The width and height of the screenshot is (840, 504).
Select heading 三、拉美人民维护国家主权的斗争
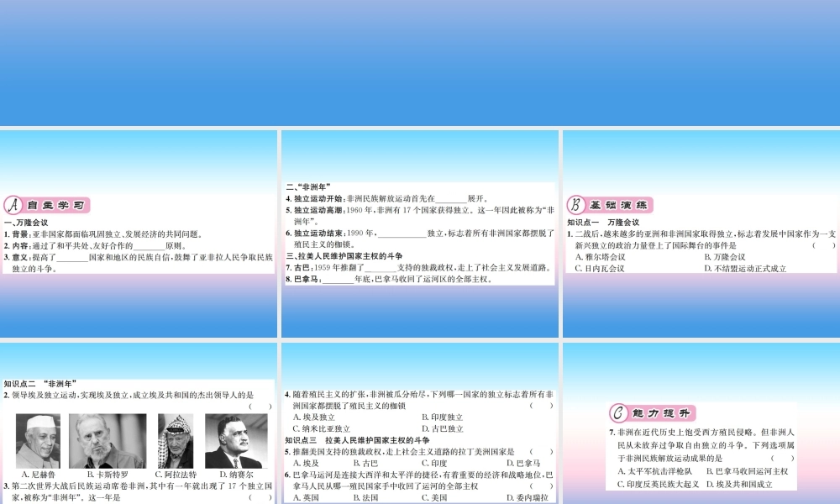344,256
